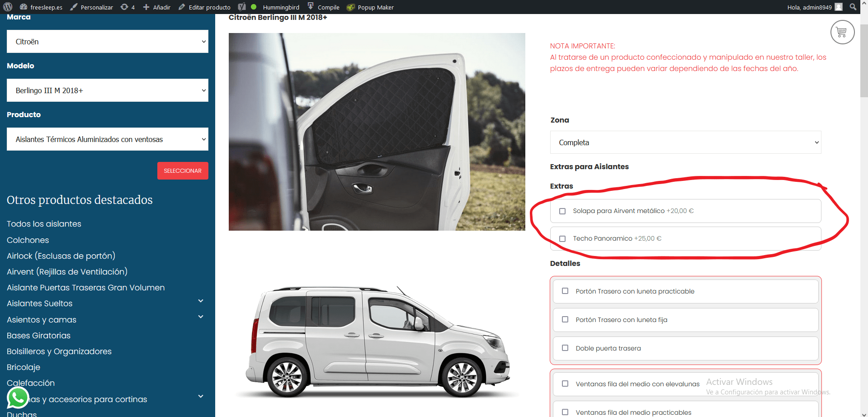Check Ventanas fila del medio con elevalunas
The image size is (868, 417).
point(565,384)
